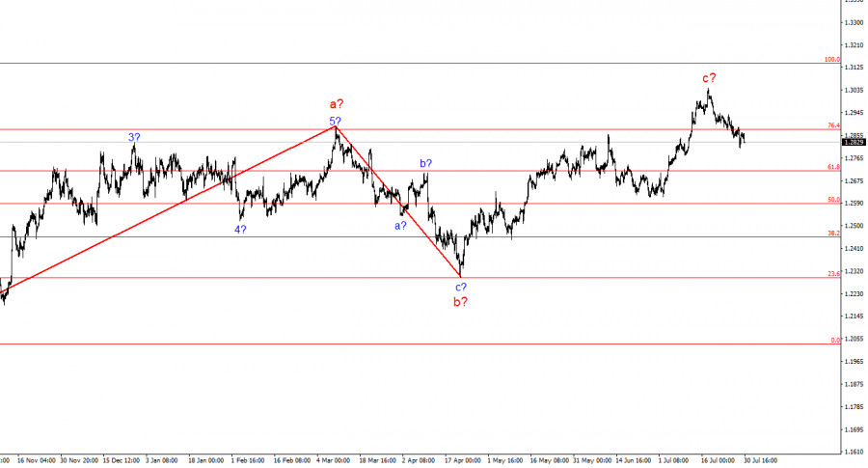This screenshot has width=868, height=468.
Task: Click the 16 Nov 04:00 time label
Action: (x=36, y=461)
